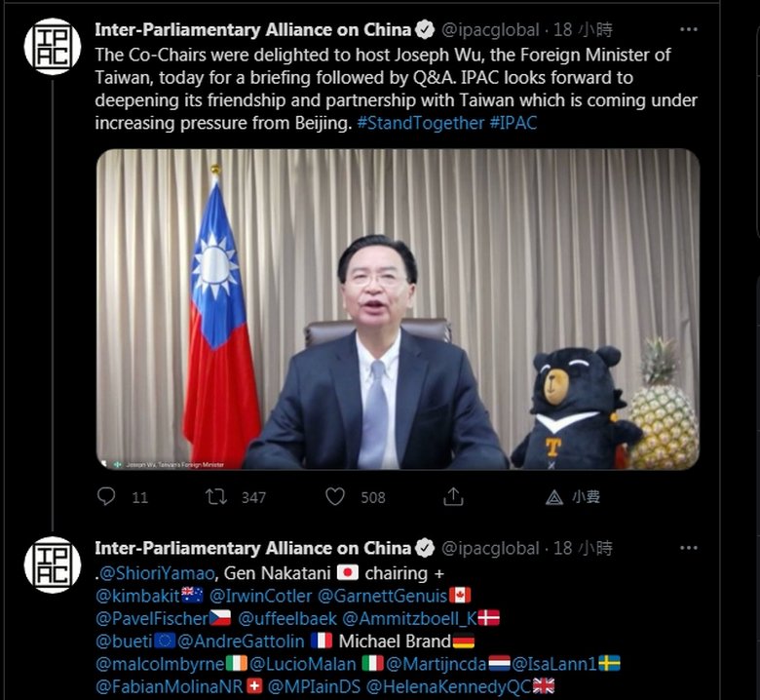Open the IPAC avatar on the second tweet
The width and height of the screenshot is (760, 700).
coord(53,564)
